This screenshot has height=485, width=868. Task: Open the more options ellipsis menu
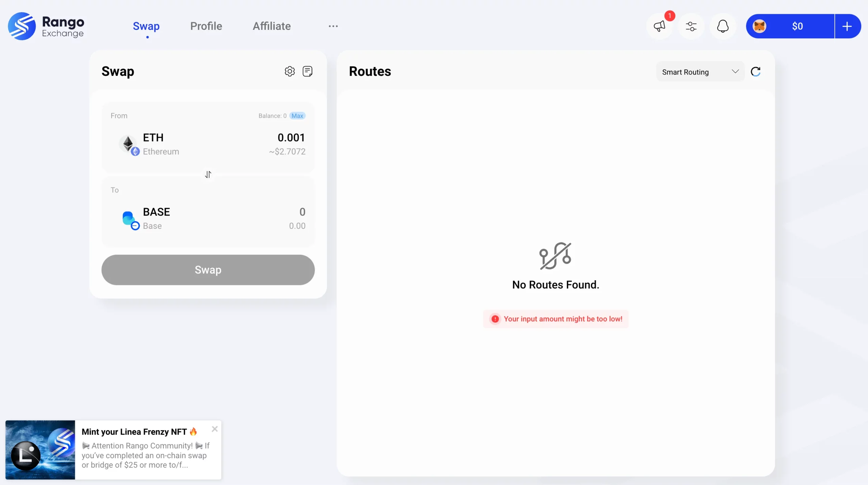coord(333,26)
